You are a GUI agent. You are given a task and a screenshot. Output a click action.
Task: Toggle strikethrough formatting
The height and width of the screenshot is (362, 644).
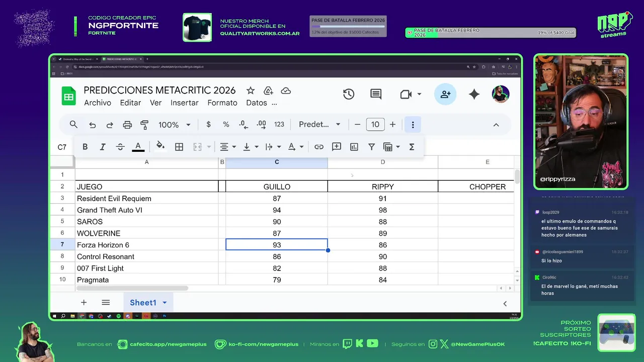click(x=120, y=147)
